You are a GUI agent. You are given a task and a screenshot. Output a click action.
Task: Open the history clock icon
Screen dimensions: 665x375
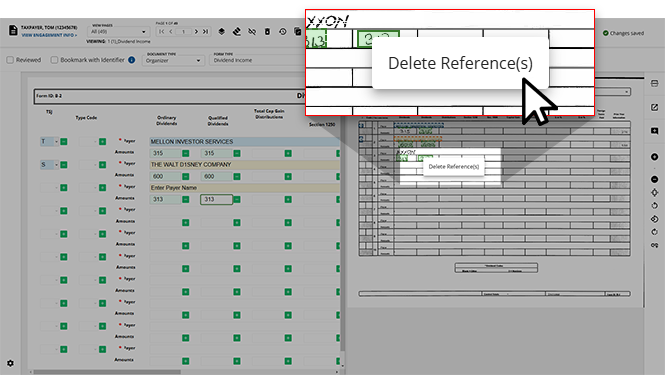click(282, 31)
